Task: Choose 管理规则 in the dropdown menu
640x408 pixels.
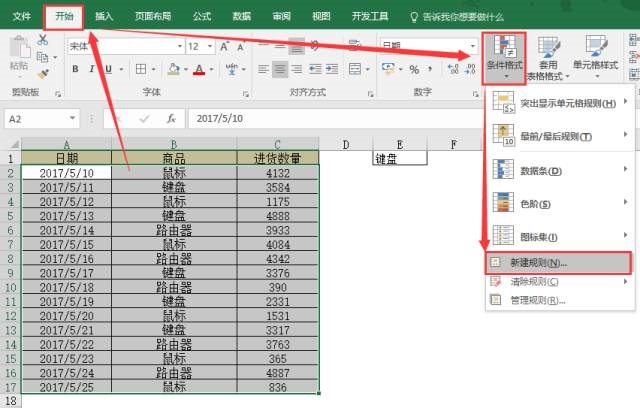Action: [538, 299]
